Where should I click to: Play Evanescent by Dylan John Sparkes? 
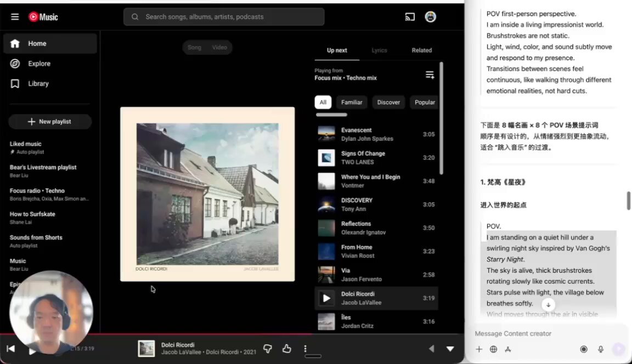376,134
